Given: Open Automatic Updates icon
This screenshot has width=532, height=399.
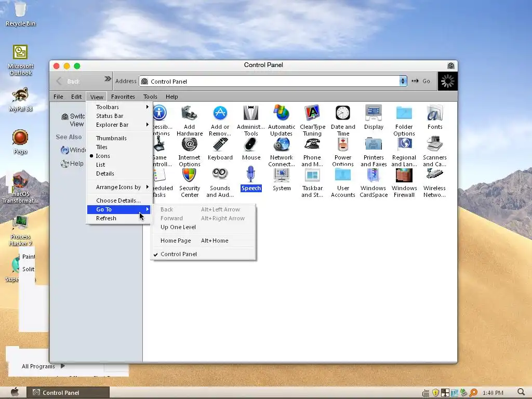Looking at the screenshot, I should pos(281,120).
